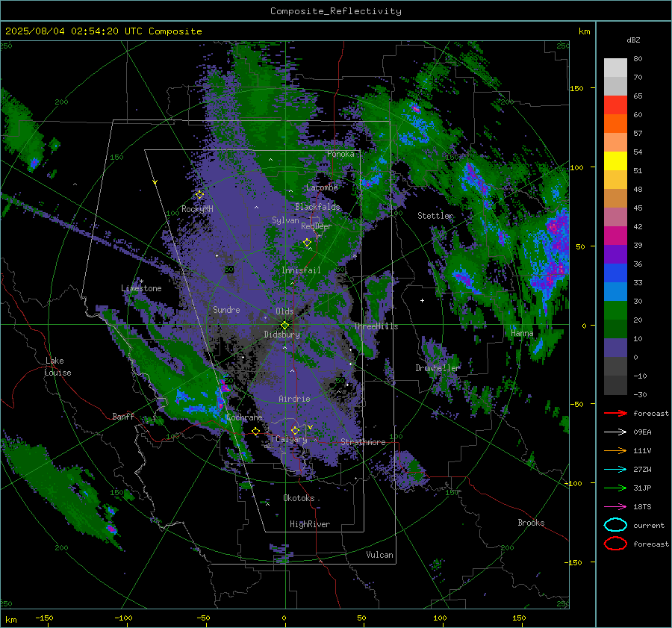This screenshot has width=672, height=628.
Task: Click the yellow diamond marker near RockyMH
Action: (199, 195)
